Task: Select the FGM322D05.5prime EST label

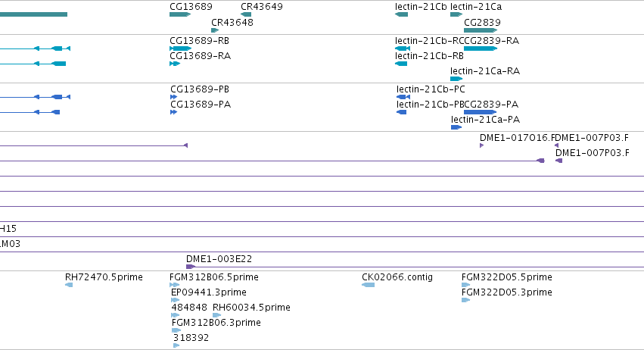Action: 507,277
